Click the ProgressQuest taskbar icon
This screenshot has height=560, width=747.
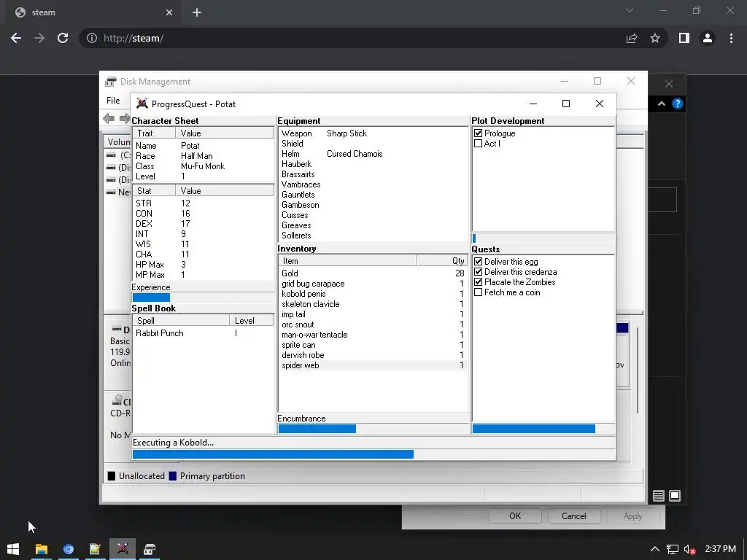coord(123,549)
